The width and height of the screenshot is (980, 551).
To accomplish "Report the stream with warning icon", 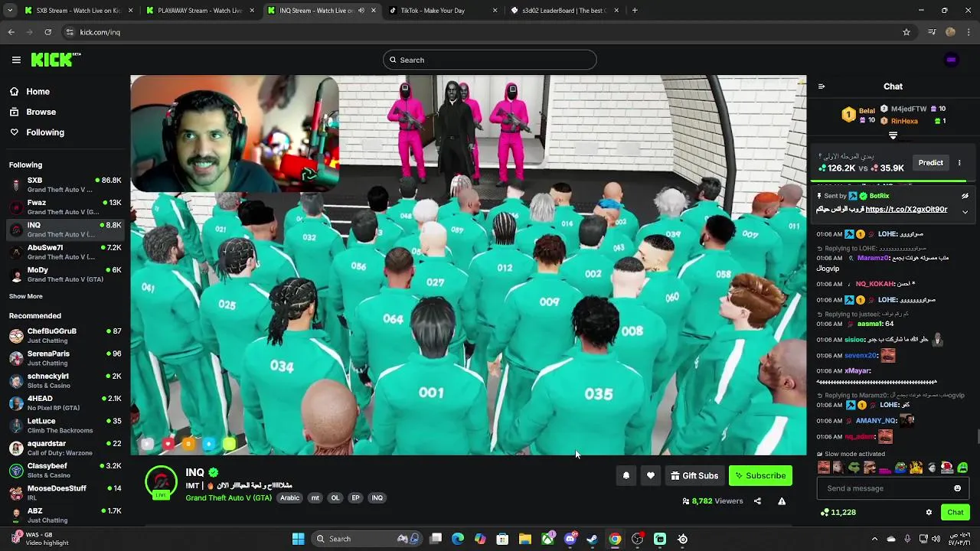I will (x=782, y=501).
